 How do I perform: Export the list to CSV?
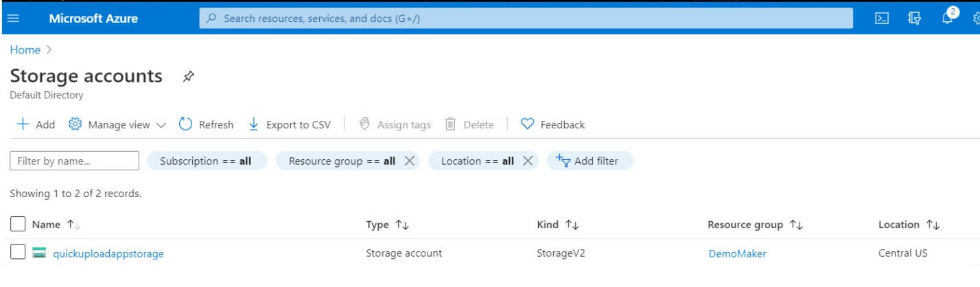[289, 124]
